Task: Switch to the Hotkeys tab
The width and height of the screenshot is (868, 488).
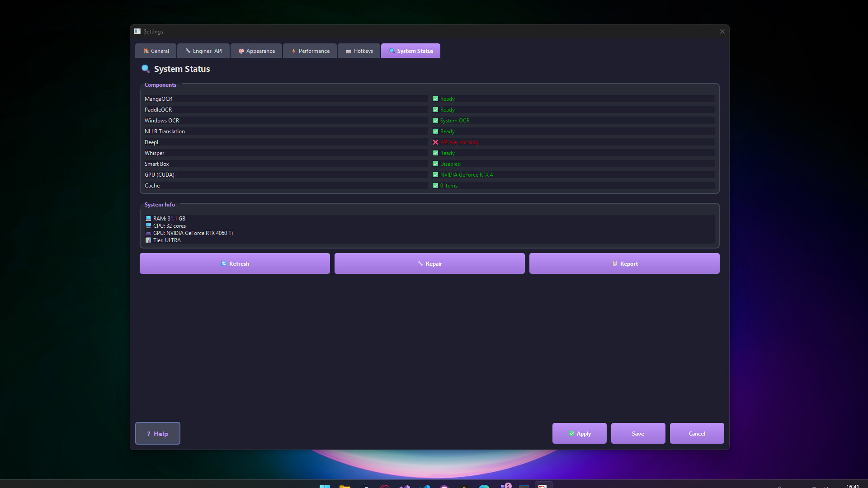Action: click(359, 51)
